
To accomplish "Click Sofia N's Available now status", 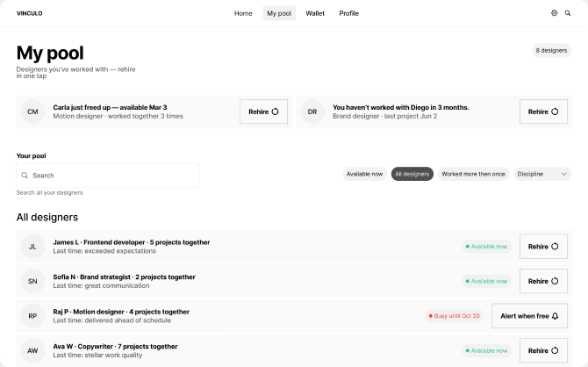I will point(486,281).
